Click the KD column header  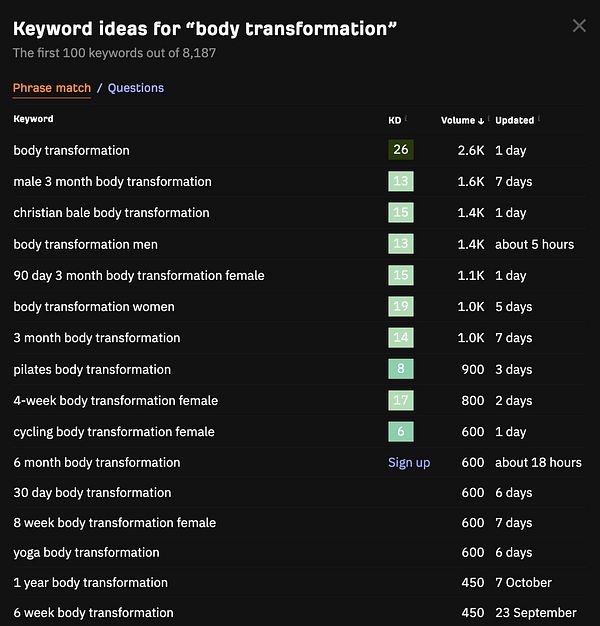[395, 120]
